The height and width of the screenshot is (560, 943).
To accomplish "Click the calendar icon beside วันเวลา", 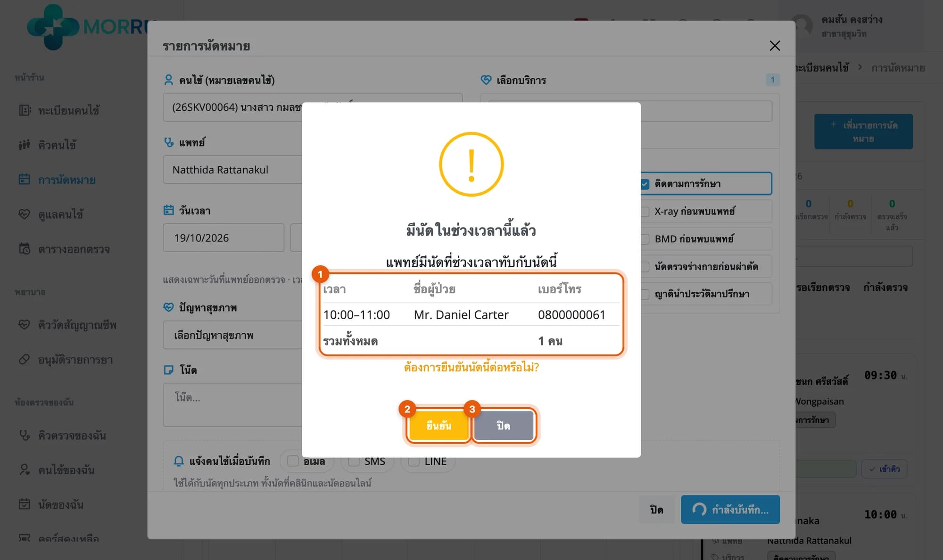I will coord(168,210).
